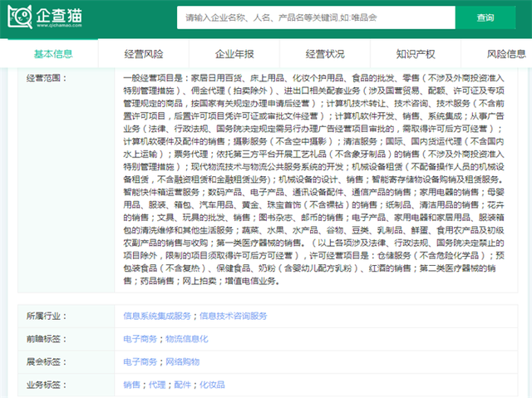Click the 物流信息化 tag link
532x398 pixels.
pyautogui.click(x=186, y=339)
